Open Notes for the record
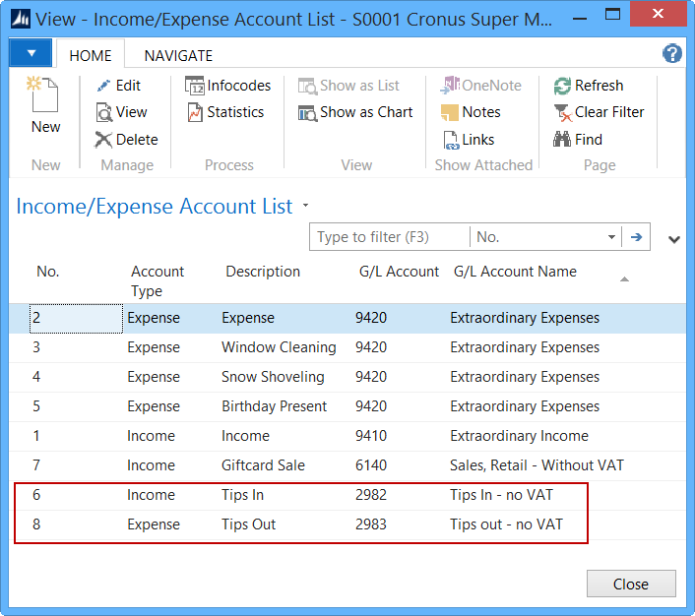Image resolution: width=695 pixels, height=616 pixels. click(471, 112)
